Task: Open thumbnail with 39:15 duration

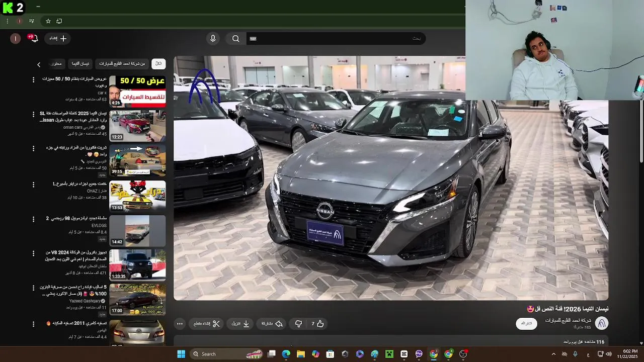Action: [x=137, y=160]
